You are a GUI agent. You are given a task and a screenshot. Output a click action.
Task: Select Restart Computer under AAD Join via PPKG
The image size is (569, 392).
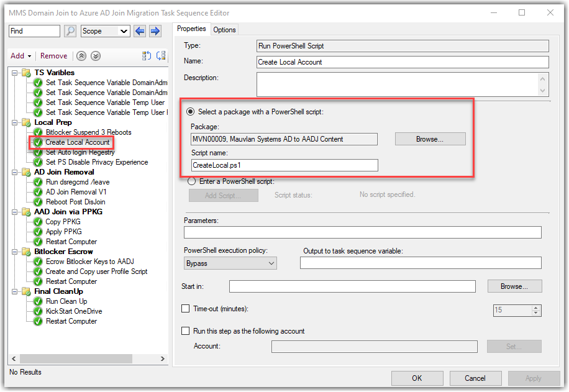coord(71,242)
